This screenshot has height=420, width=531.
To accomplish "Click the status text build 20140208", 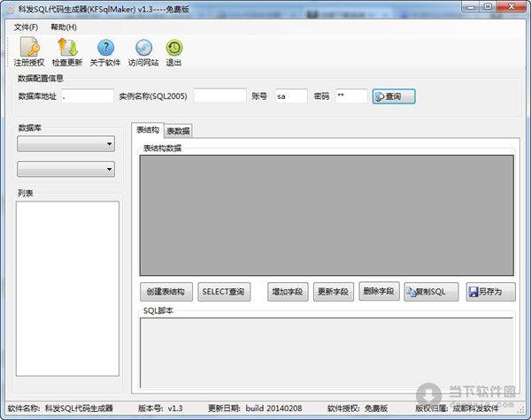I will [x=273, y=409].
